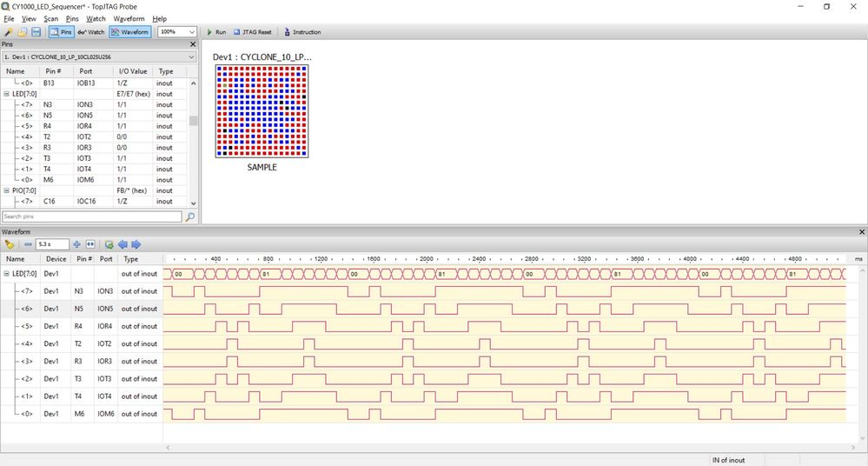The image size is (868, 466).
Task: Collapse the LED[7:0] group in waveform
Action: tap(7, 274)
